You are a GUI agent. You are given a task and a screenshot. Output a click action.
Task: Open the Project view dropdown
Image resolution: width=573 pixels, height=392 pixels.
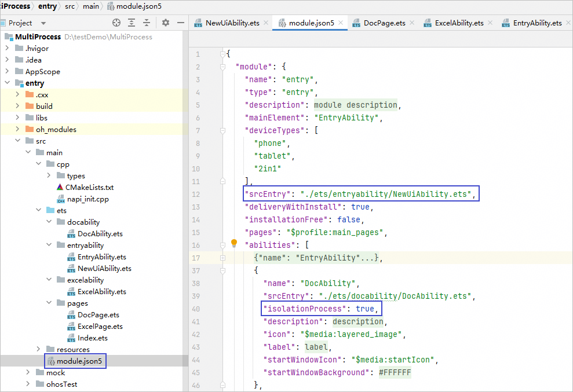coord(43,23)
